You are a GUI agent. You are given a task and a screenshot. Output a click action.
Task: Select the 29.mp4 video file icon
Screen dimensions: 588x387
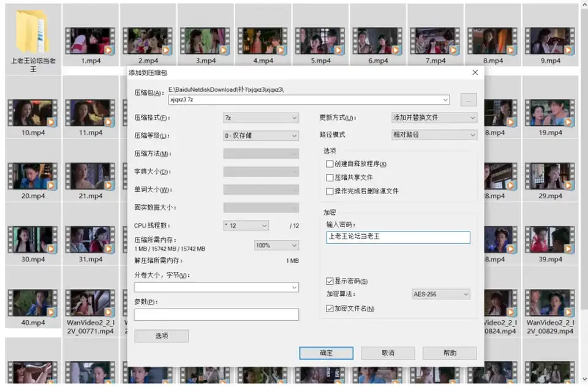click(x=550, y=176)
